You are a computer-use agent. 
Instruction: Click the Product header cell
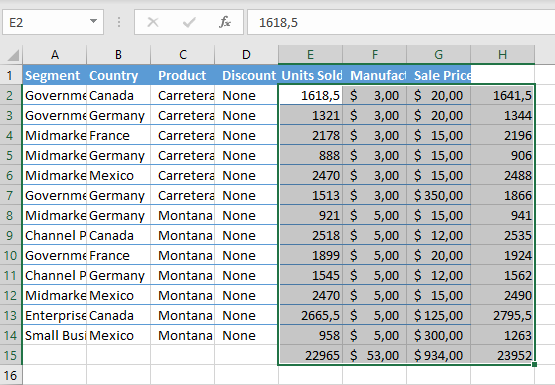[x=182, y=75]
